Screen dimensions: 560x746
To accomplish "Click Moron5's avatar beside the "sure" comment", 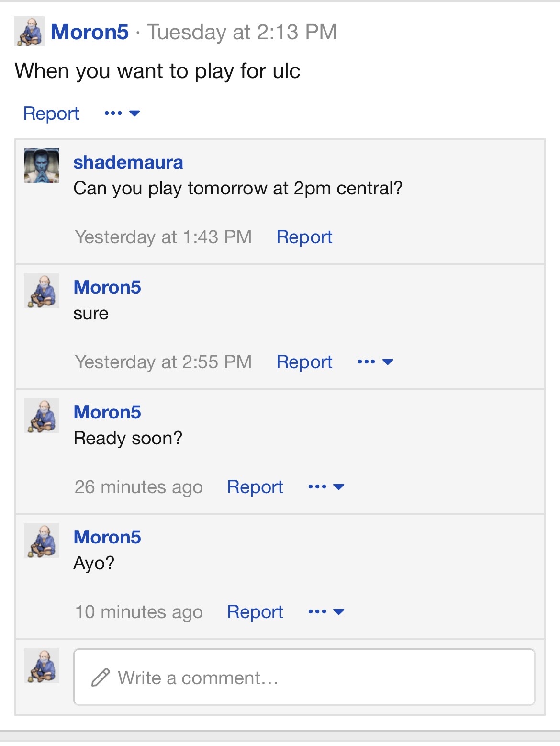I will 42,291.
